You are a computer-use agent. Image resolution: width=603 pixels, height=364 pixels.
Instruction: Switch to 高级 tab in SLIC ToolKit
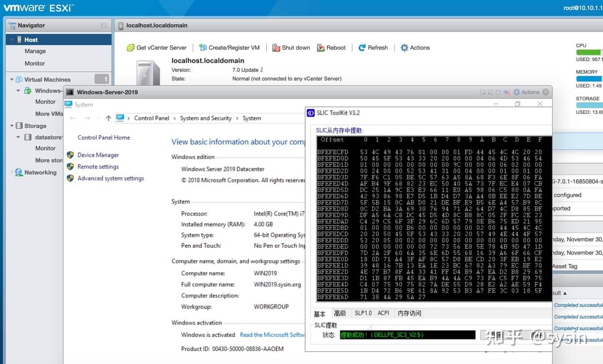pyautogui.click(x=340, y=313)
